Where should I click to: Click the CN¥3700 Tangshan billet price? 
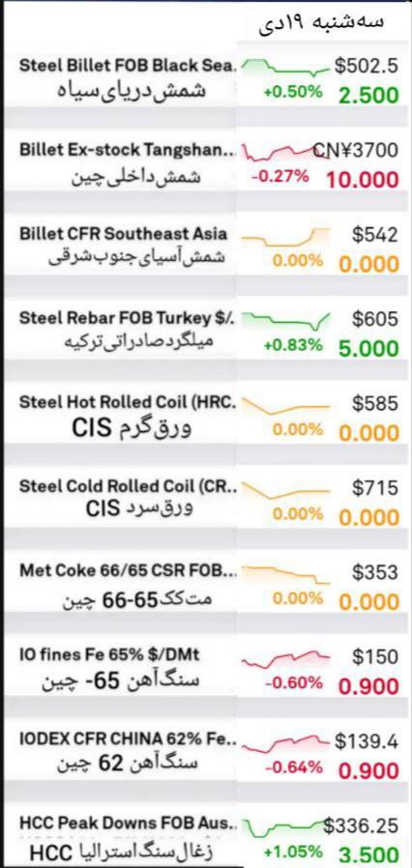tap(356, 151)
